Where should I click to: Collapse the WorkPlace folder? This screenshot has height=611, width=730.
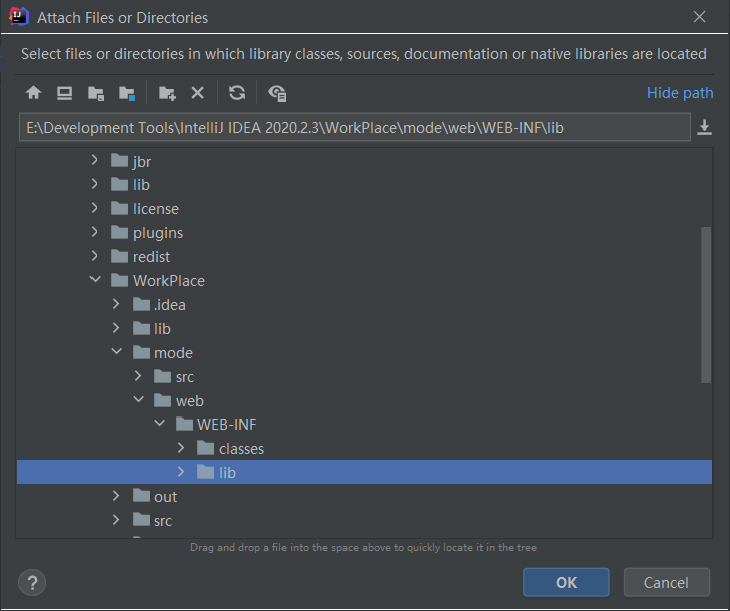coord(95,280)
